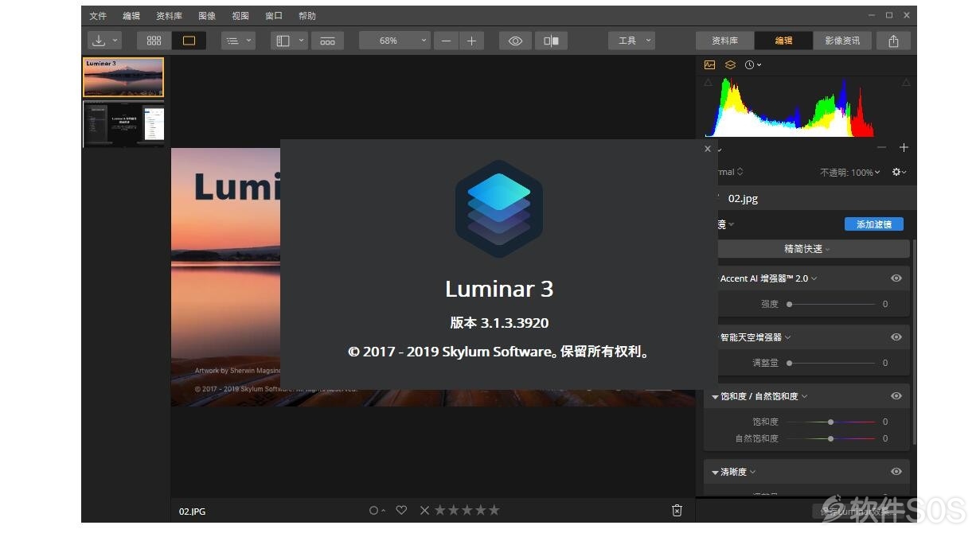The height and width of the screenshot is (533, 980).
Task: Open the 68% zoom level dropdown
Action: [x=395, y=41]
